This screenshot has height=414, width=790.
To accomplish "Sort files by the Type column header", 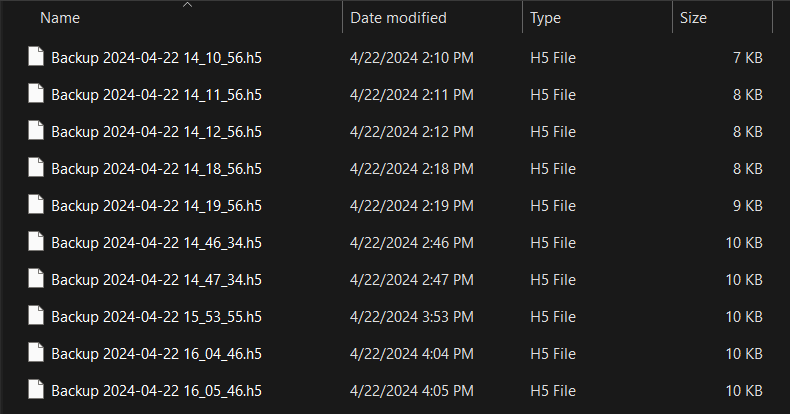I will 545,18.
